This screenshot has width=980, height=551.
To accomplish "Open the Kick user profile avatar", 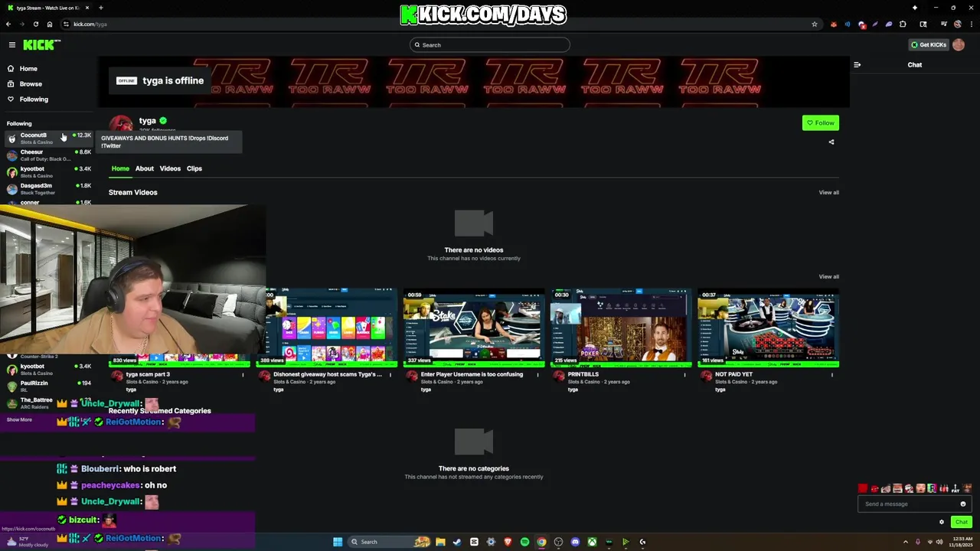I will 959,45.
